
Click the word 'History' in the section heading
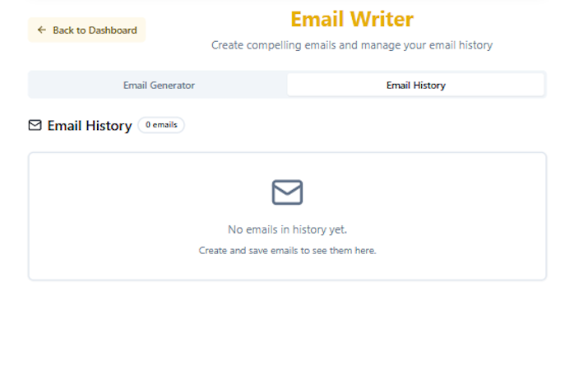click(x=109, y=126)
